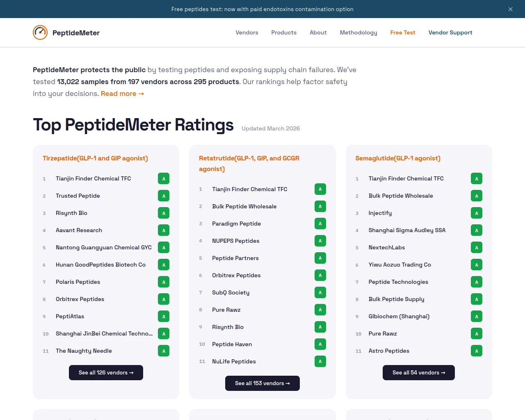
Task: Go to the Methodology page
Action: (358, 32)
